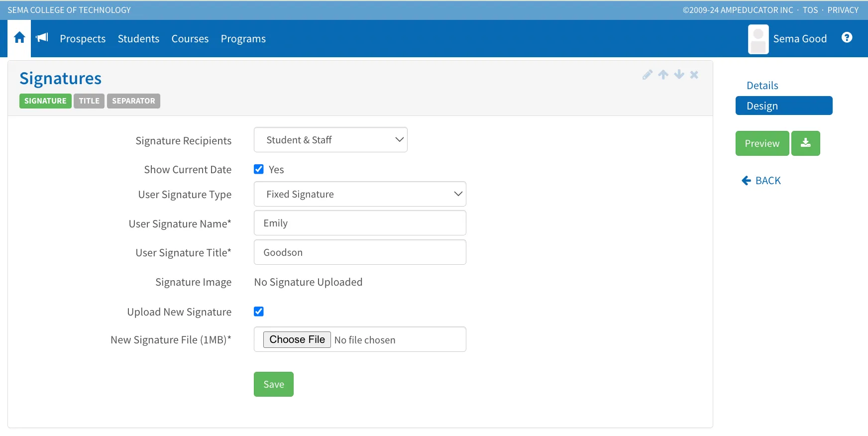This screenshot has height=436, width=868.
Task: Move section down with the down arrow
Action: 679,75
